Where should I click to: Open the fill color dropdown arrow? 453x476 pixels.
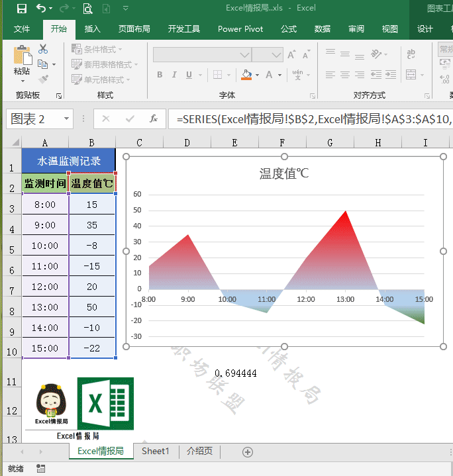pyautogui.click(x=257, y=75)
